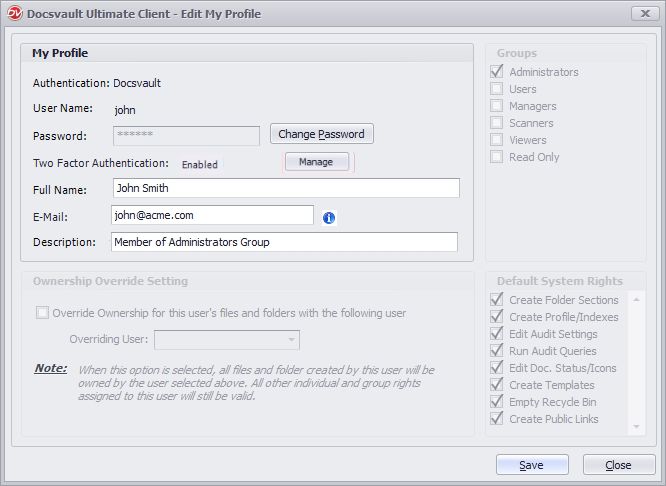Enable the Read Only group checkbox
The width and height of the screenshot is (666, 486).
click(x=497, y=157)
